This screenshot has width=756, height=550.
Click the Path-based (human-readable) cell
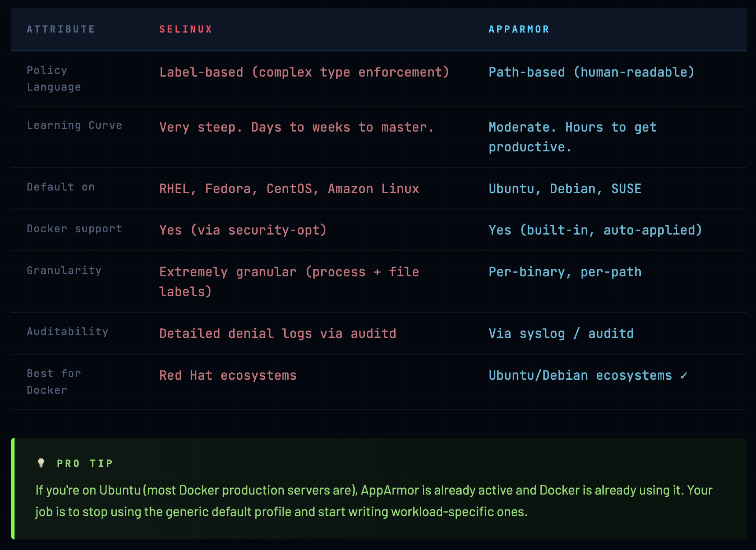(591, 72)
